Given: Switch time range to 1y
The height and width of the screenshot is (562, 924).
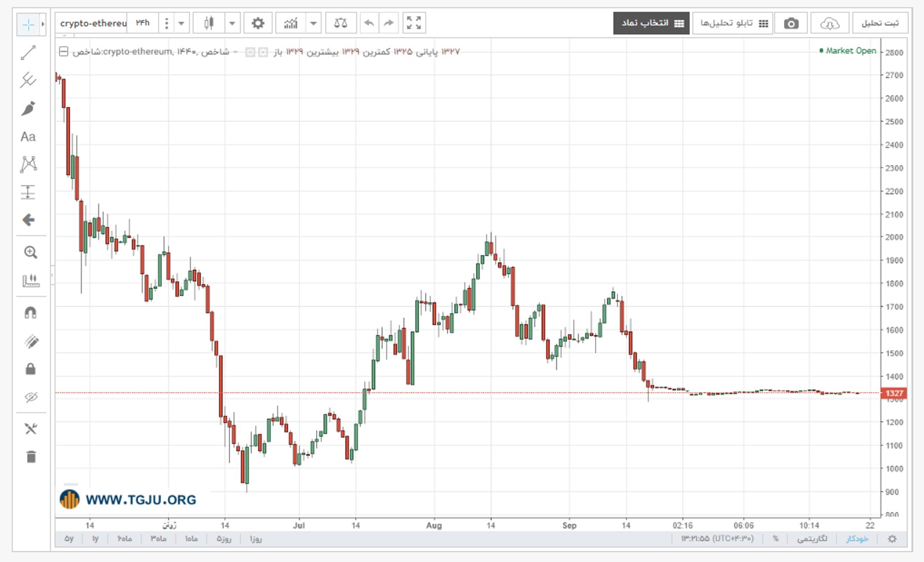Looking at the screenshot, I should tap(95, 539).
